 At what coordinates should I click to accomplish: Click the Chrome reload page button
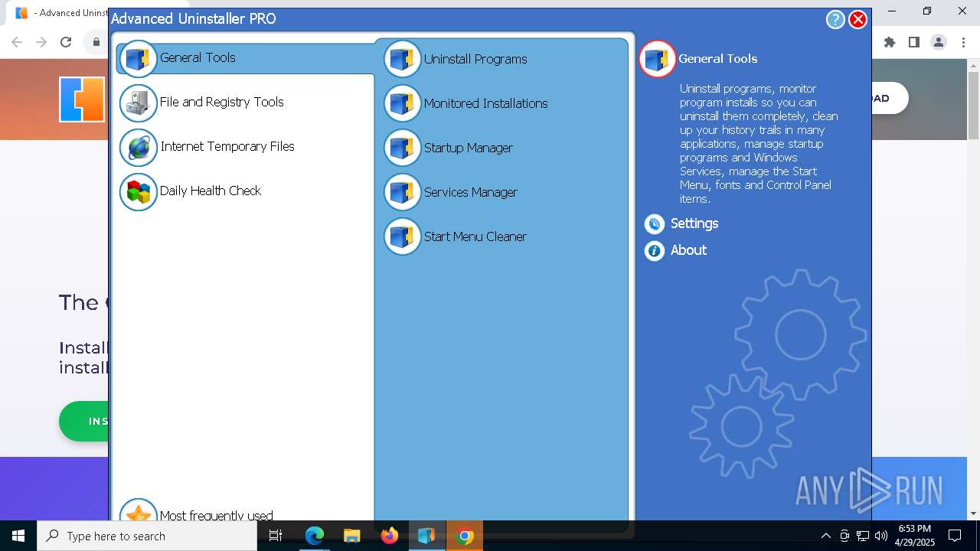pyautogui.click(x=66, y=43)
